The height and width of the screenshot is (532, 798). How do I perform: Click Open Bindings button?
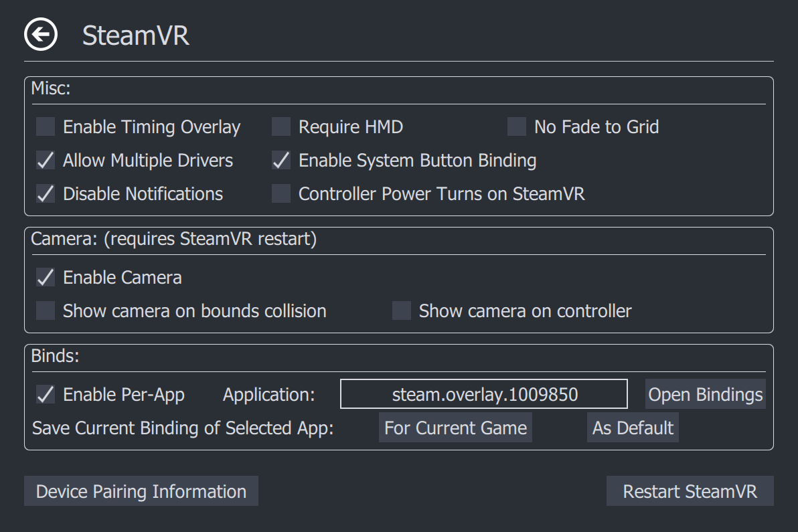pyautogui.click(x=706, y=394)
